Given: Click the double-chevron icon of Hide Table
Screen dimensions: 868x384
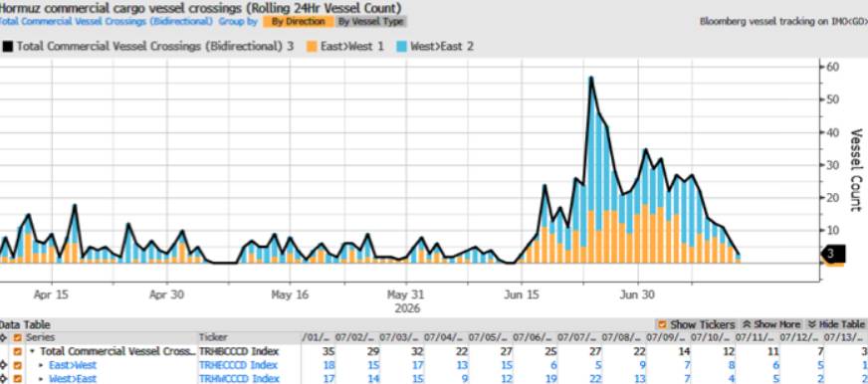Looking at the screenshot, I should (812, 324).
